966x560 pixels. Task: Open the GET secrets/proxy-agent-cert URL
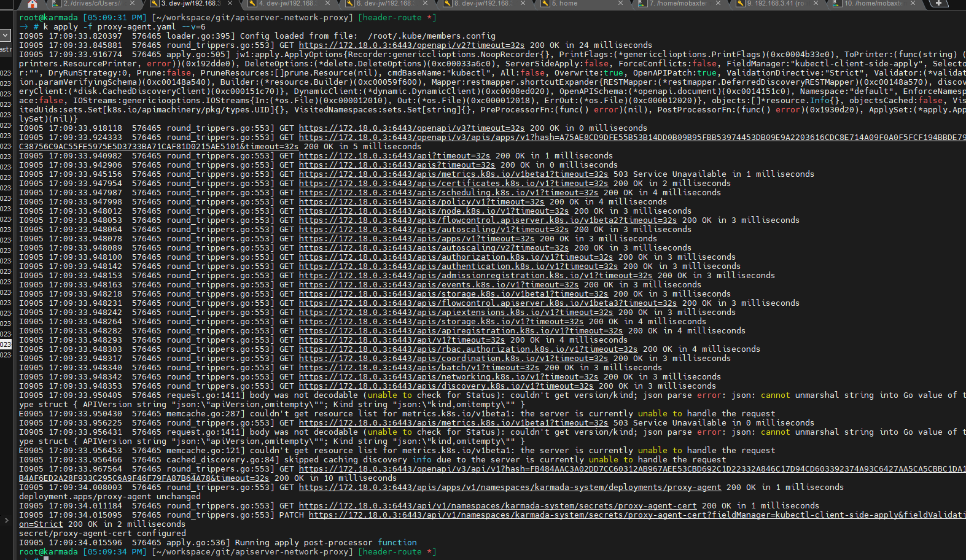coord(497,505)
